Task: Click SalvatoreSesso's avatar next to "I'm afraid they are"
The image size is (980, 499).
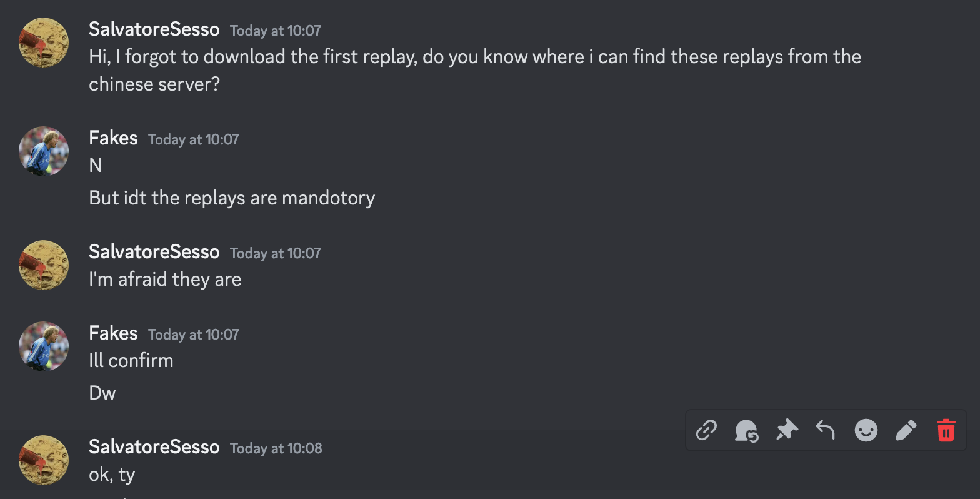Action: pyautogui.click(x=44, y=265)
